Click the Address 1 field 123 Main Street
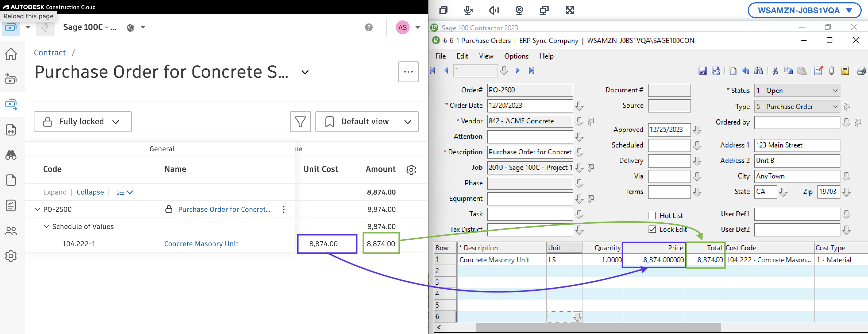This screenshot has height=334, width=868. (797, 145)
